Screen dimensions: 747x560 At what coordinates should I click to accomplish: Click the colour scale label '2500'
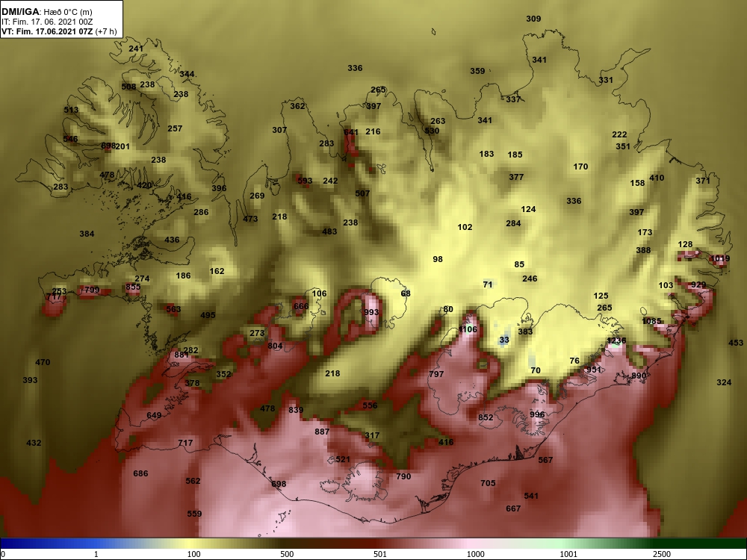click(663, 554)
